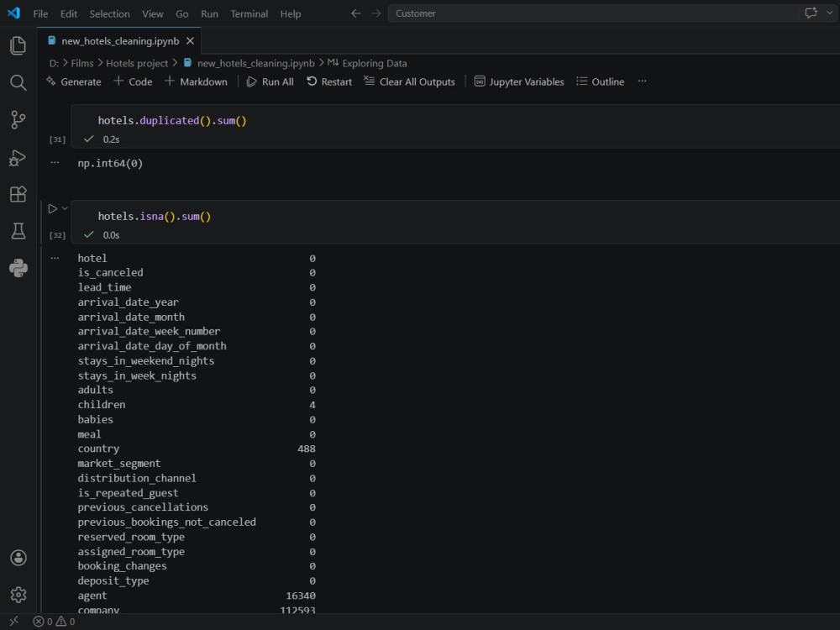
Task: Click the agent row value 16340
Action: [301, 596]
